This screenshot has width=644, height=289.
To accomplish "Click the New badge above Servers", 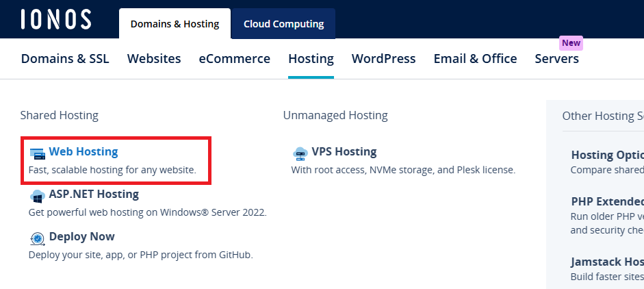I will pos(571,42).
